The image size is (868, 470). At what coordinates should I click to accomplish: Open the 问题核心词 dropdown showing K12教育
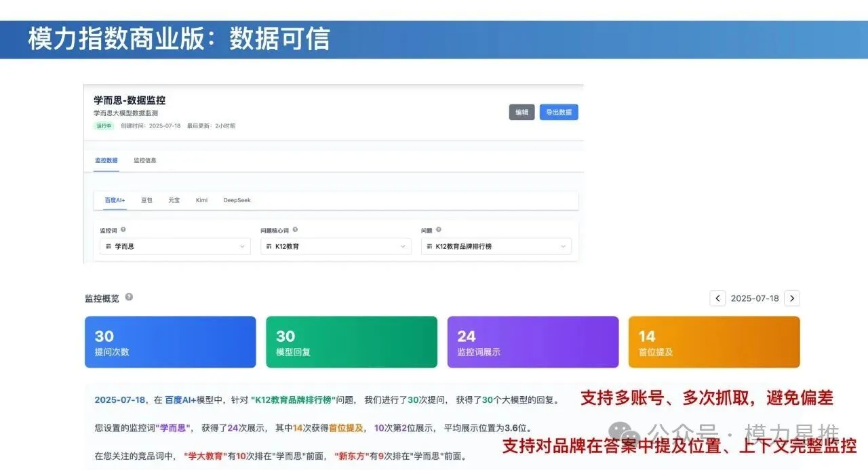(x=336, y=246)
